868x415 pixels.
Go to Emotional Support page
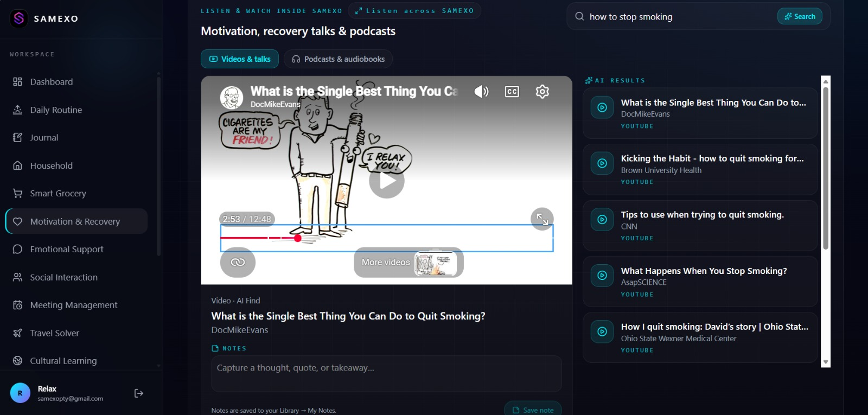coord(76,250)
